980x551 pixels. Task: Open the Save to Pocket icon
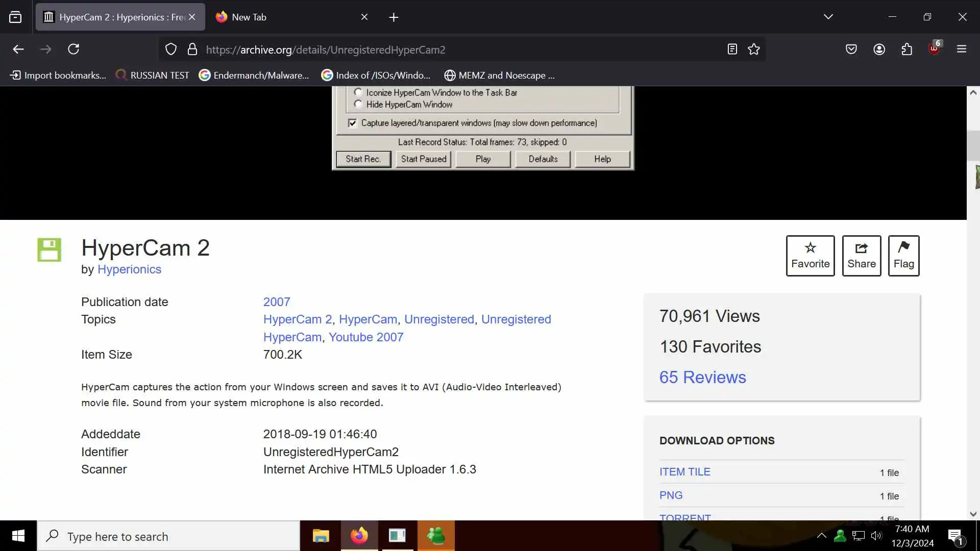tap(851, 49)
